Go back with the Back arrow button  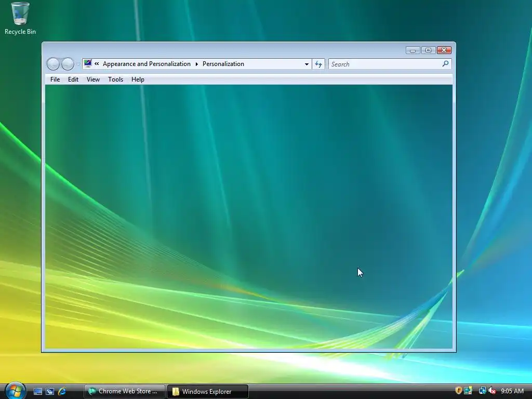(53, 64)
